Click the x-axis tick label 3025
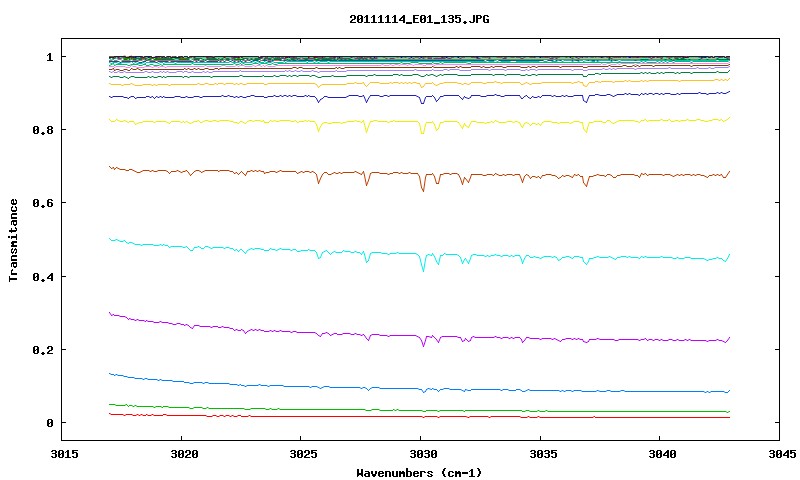Screen dimensions: 800x480 304,454
